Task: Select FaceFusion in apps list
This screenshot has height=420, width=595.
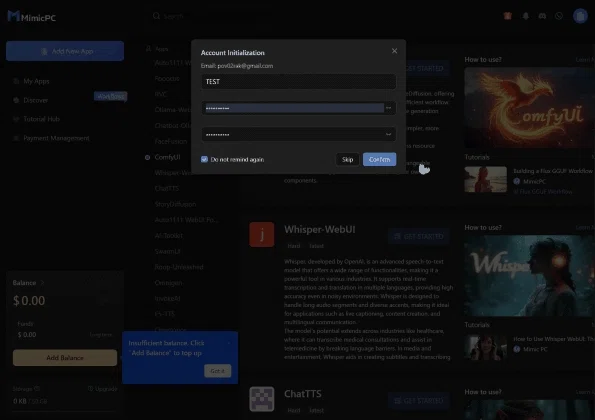Action: pyautogui.click(x=171, y=141)
